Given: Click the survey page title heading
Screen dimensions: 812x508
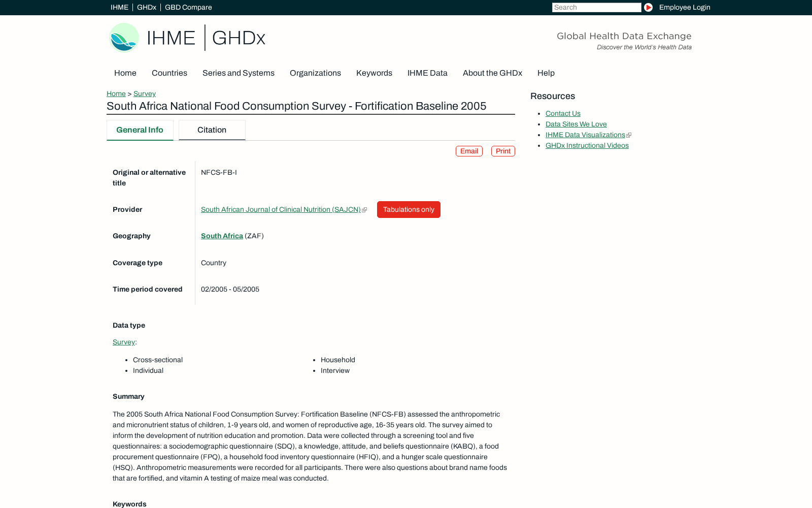Looking at the screenshot, I should click(x=296, y=106).
